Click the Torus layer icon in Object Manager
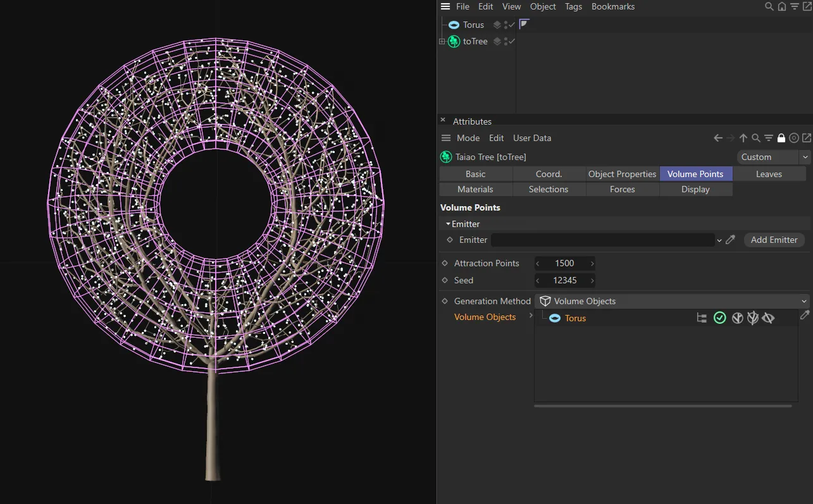This screenshot has height=504, width=813. [x=497, y=25]
